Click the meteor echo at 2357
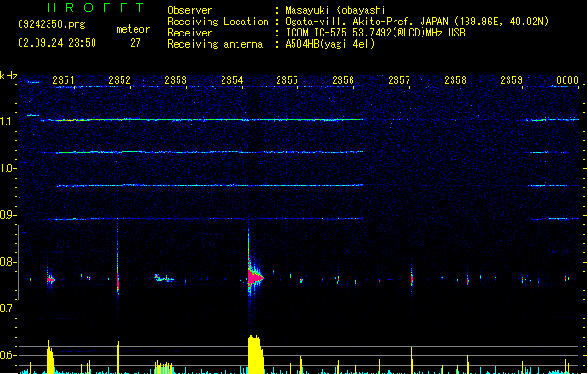Viewport: 588px width, 374px height. point(412,280)
